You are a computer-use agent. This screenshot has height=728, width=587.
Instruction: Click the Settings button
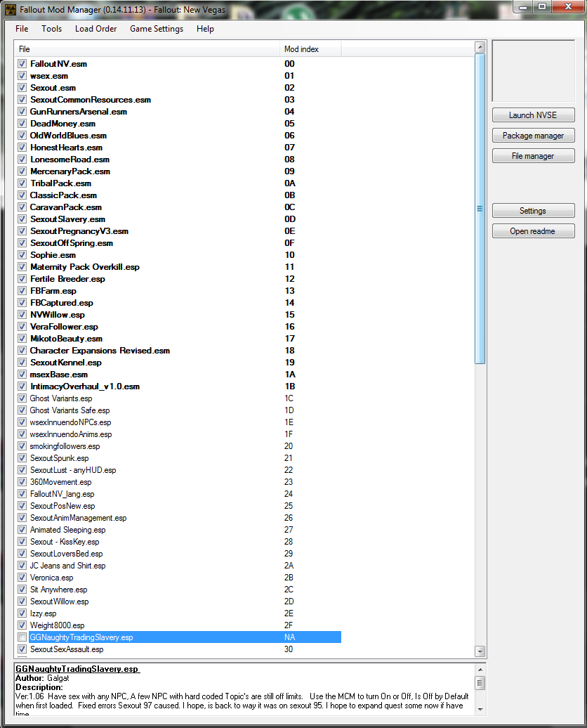(533, 211)
